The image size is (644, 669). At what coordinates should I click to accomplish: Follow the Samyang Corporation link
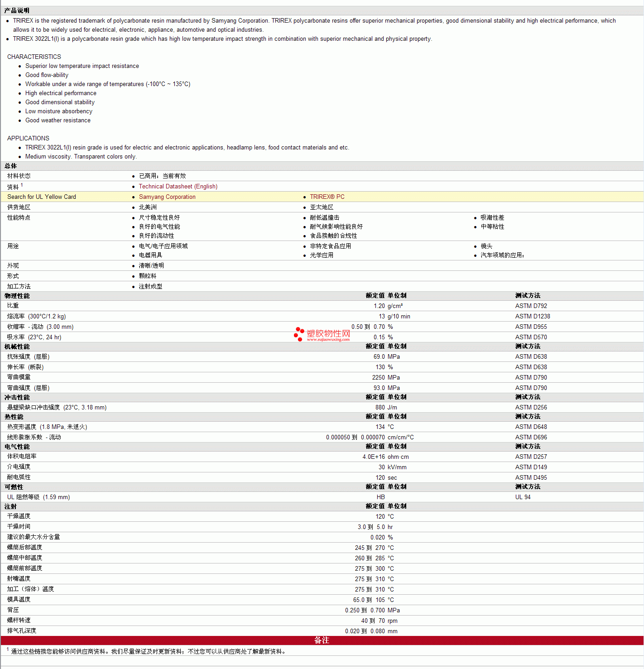tap(167, 197)
